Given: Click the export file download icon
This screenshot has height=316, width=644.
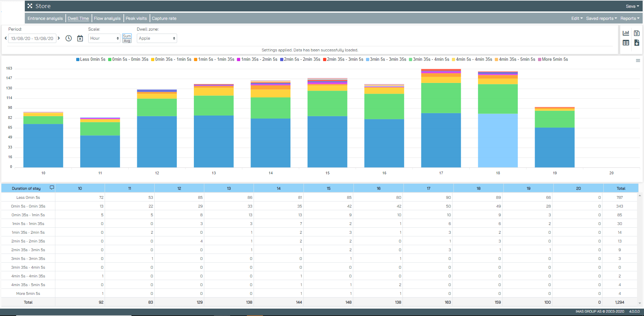Looking at the screenshot, I should coord(637,43).
